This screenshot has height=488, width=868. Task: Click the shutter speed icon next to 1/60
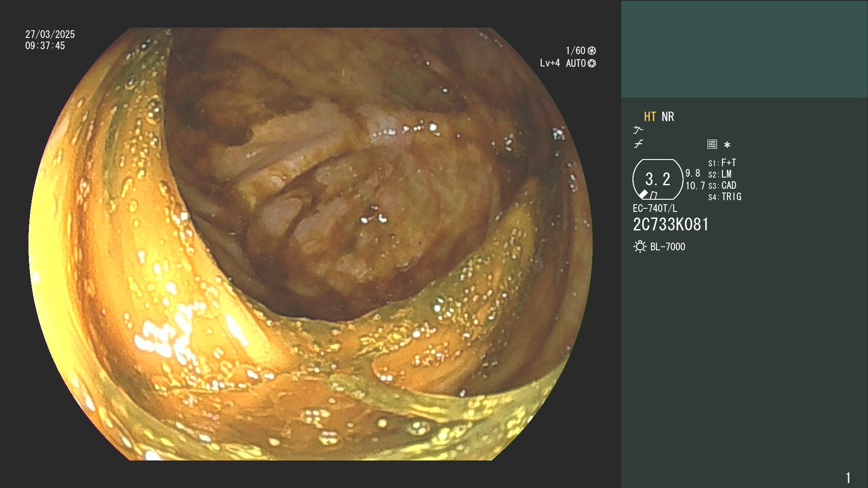tap(592, 51)
